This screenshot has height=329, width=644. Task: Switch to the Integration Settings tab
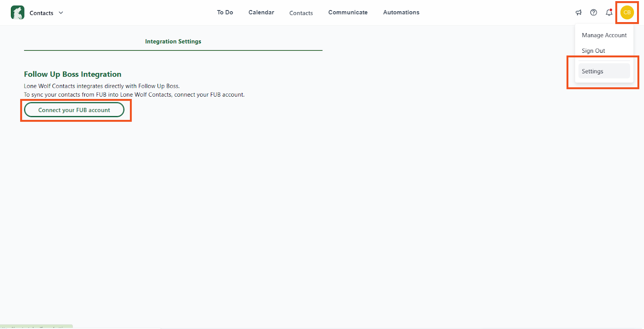coord(173,41)
